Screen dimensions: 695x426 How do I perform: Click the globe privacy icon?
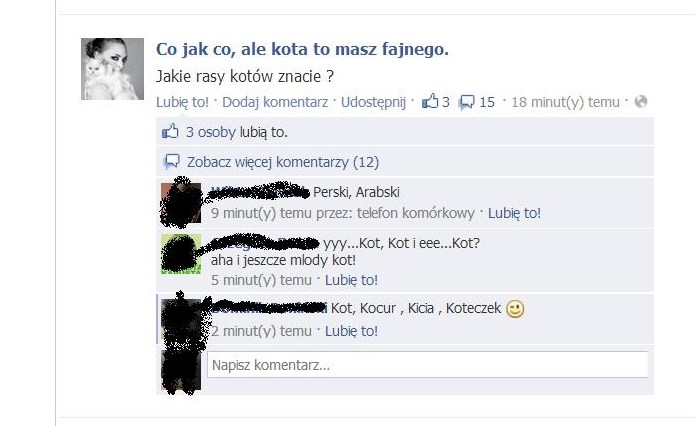[x=641, y=102]
